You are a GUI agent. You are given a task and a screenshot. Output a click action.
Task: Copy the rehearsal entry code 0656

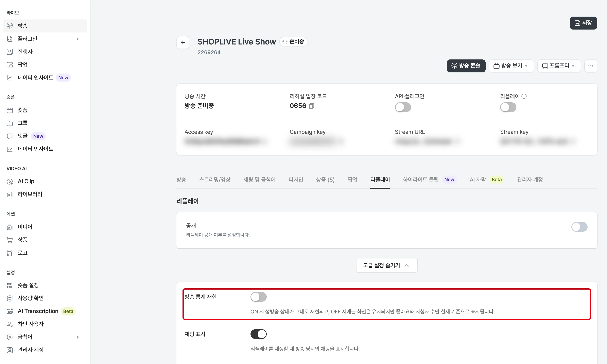click(x=312, y=106)
